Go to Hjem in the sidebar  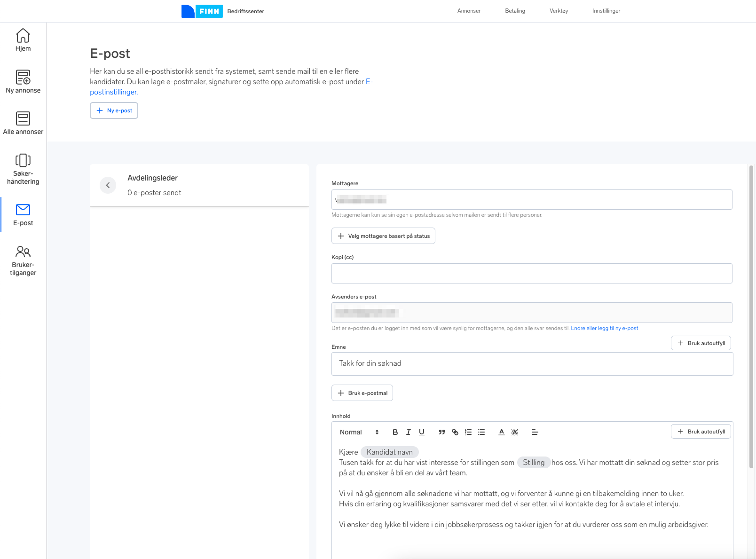click(23, 40)
